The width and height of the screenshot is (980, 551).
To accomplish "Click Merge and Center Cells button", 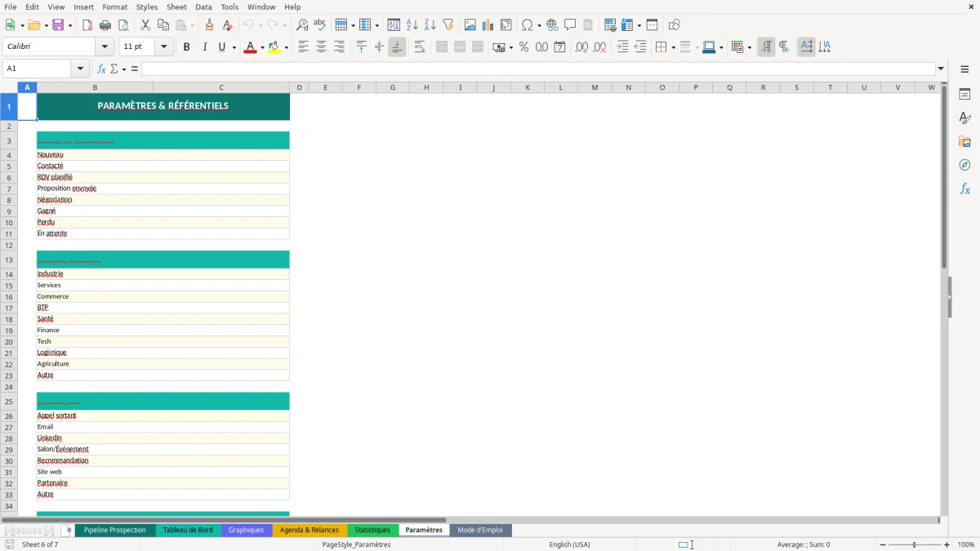I will pyautogui.click(x=442, y=47).
